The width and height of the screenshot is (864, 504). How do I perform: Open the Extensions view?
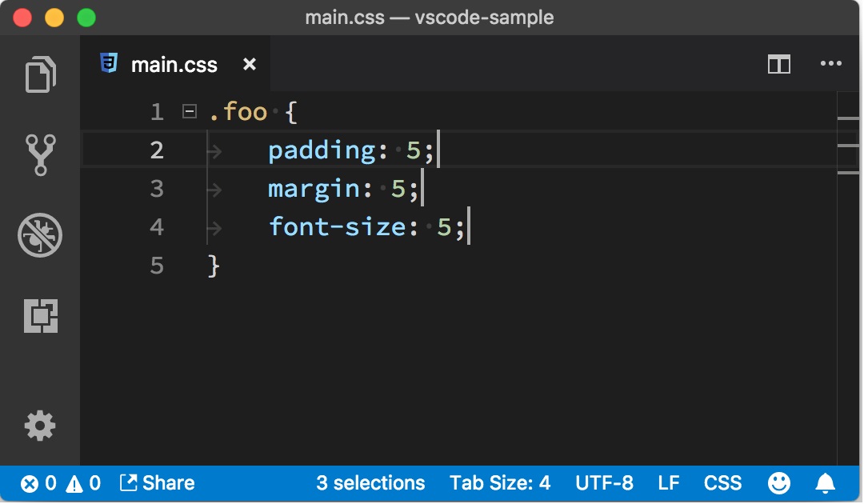coord(41,316)
